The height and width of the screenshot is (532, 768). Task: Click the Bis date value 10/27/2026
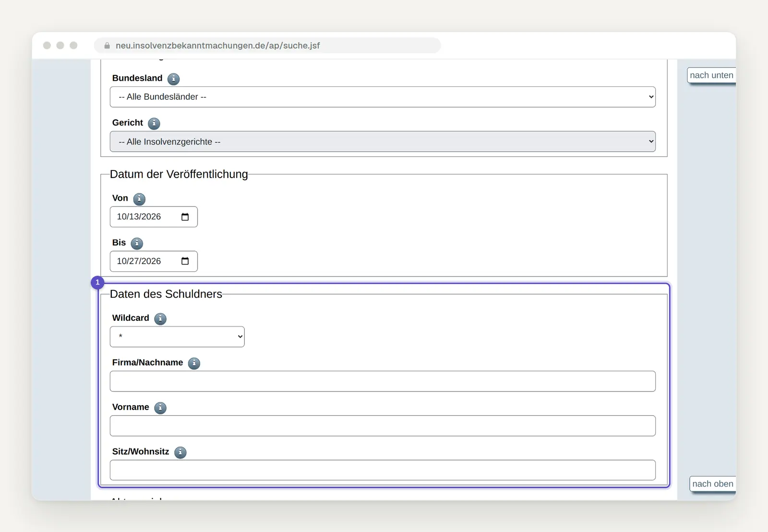(x=139, y=261)
